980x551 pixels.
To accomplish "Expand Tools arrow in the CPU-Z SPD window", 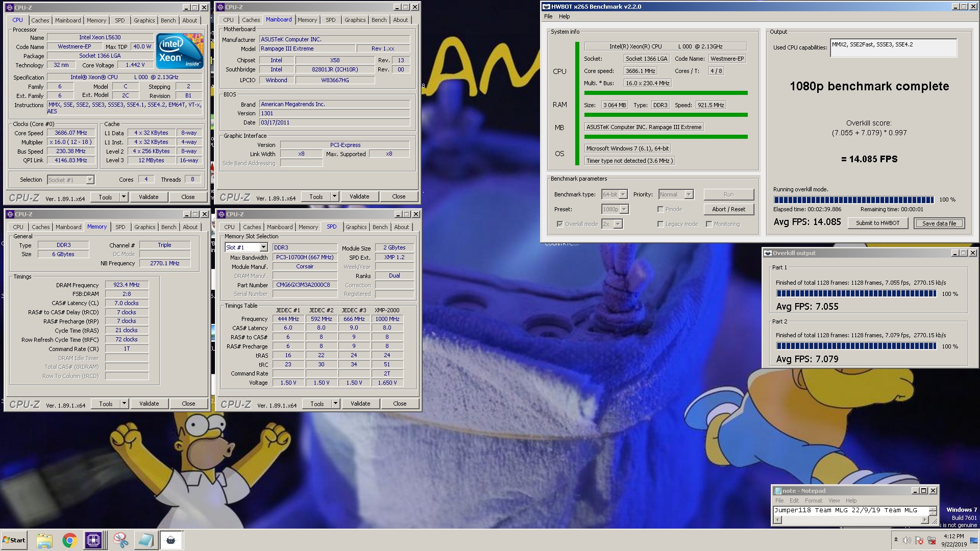I will (x=335, y=404).
